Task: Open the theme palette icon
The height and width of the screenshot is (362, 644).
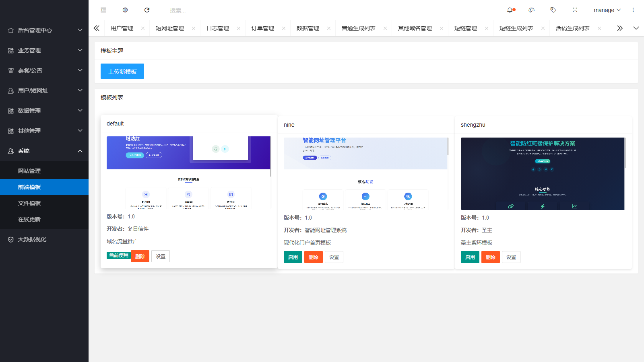Action: click(x=532, y=10)
